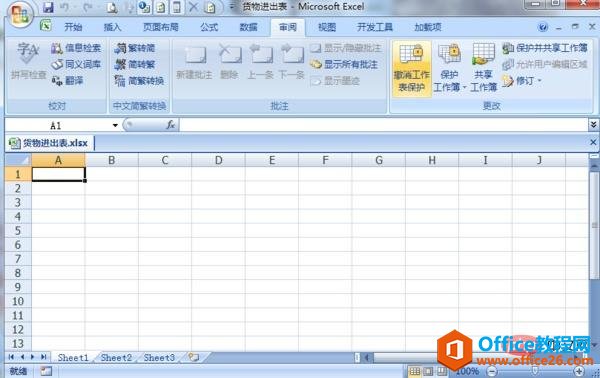Image resolution: width=600 pixels, height=378 pixels.
Task: Convert Simplified to Traditional (简转繁)
Action: [135, 64]
